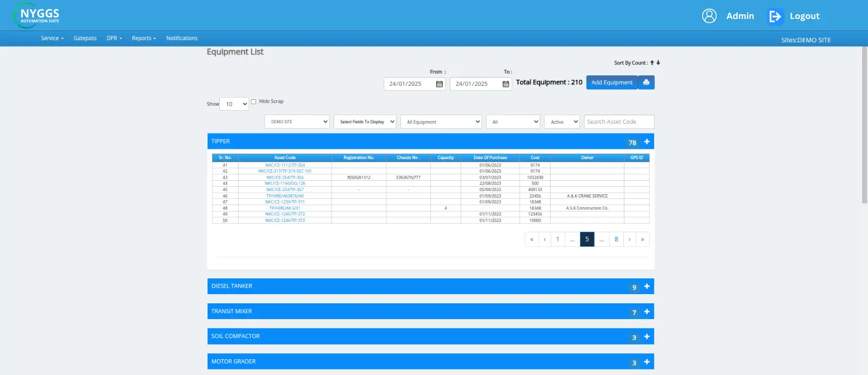
Task: Open asset link NKC/CE-1245/TP-372
Action: [x=285, y=214]
